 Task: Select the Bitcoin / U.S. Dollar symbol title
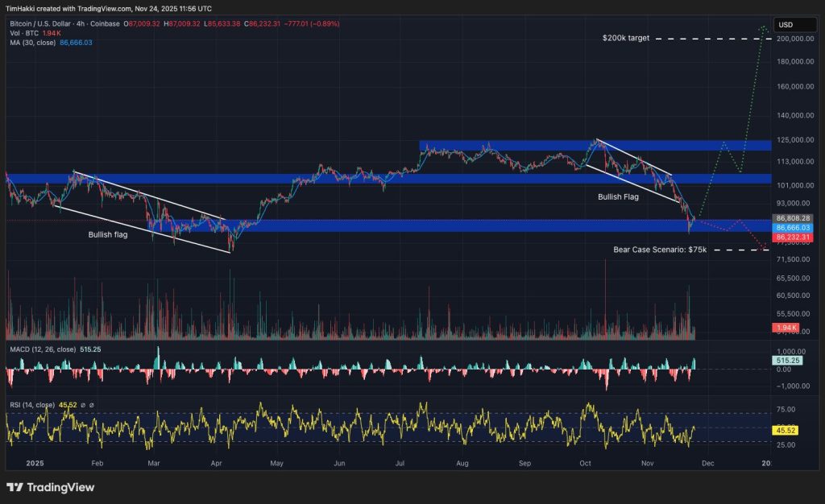coord(43,24)
